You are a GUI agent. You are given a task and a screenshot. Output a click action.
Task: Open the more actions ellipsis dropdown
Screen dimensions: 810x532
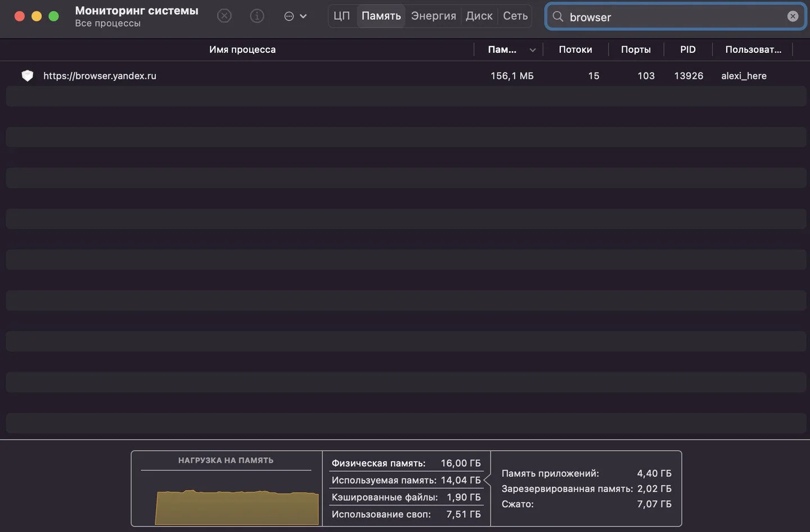295,16
